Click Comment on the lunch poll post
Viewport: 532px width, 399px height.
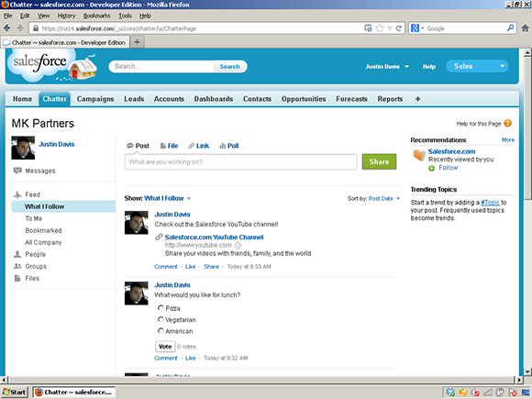point(166,358)
